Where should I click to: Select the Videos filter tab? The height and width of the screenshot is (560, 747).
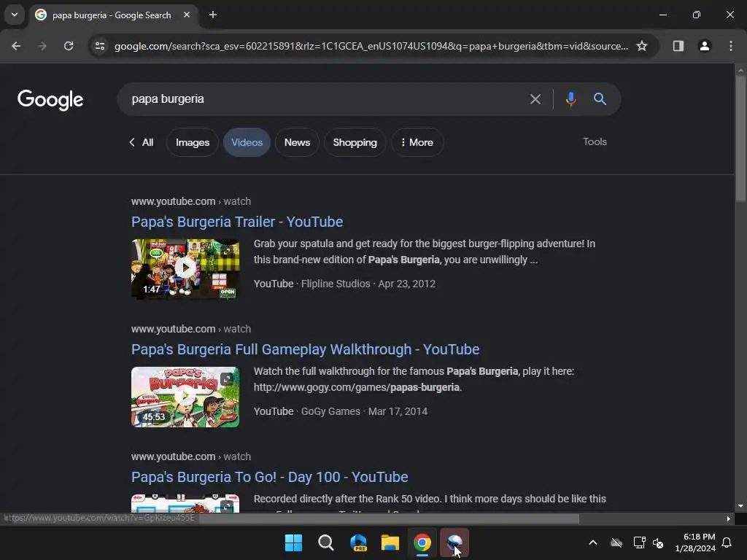tap(247, 142)
